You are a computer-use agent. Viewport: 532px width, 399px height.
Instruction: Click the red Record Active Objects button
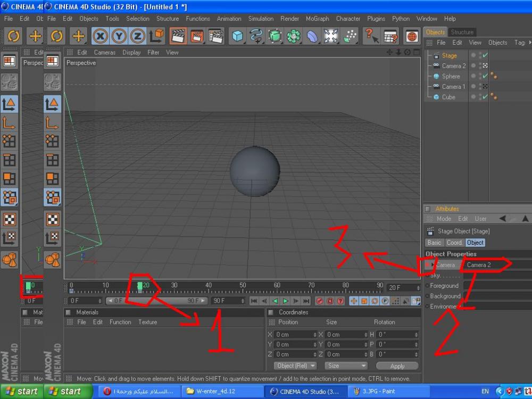point(320,301)
